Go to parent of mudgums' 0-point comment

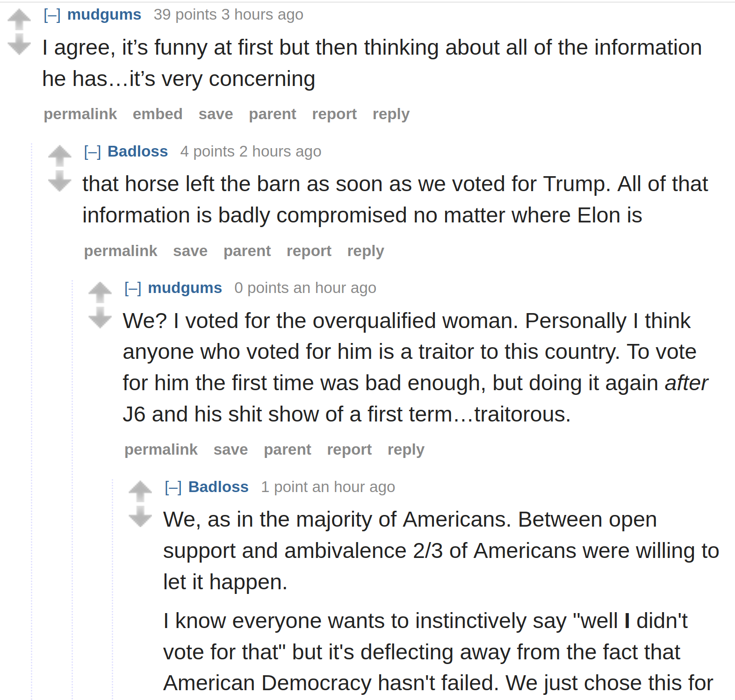click(288, 450)
